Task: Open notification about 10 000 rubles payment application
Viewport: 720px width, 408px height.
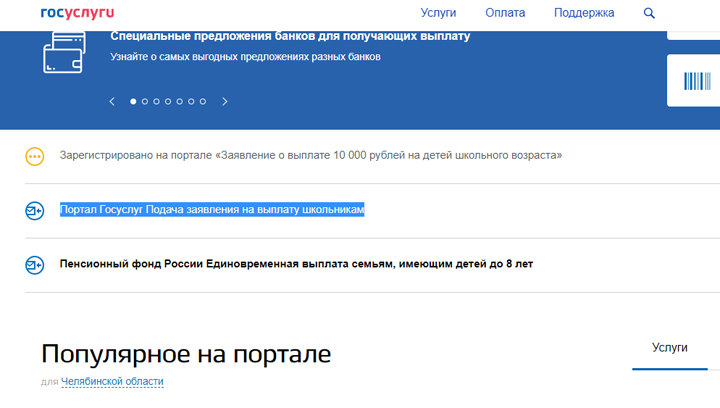Action: pyautogui.click(x=310, y=156)
